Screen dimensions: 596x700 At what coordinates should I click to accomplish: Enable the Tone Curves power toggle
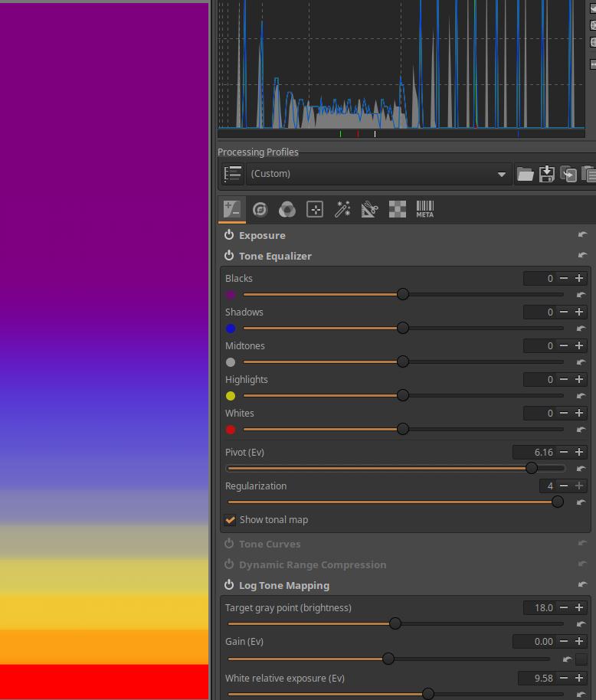pos(229,544)
